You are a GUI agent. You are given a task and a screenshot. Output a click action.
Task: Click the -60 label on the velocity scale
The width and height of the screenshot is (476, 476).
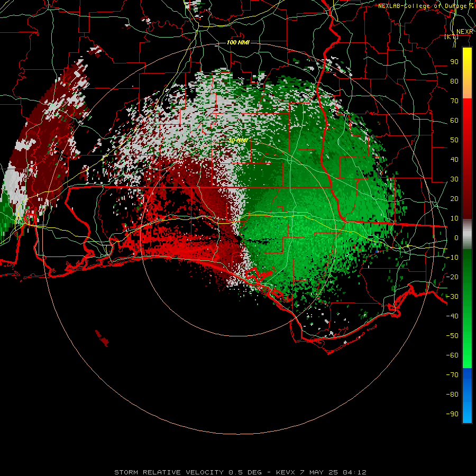pyautogui.click(x=452, y=355)
